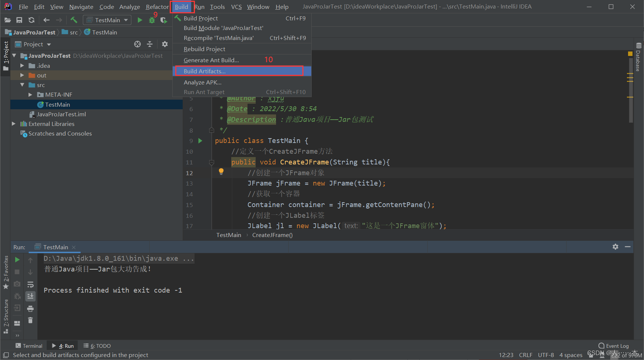
Task: Change UTF-8 encoding in status bar
Action: tap(546, 355)
